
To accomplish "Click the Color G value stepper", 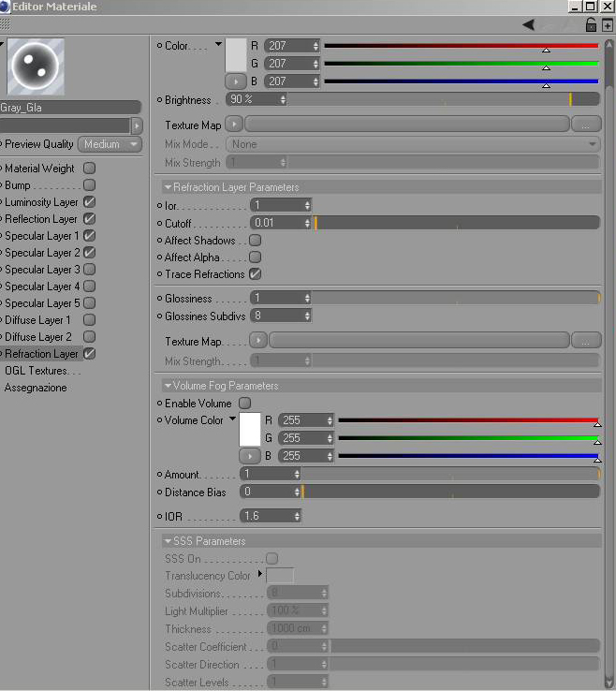I will [315, 64].
